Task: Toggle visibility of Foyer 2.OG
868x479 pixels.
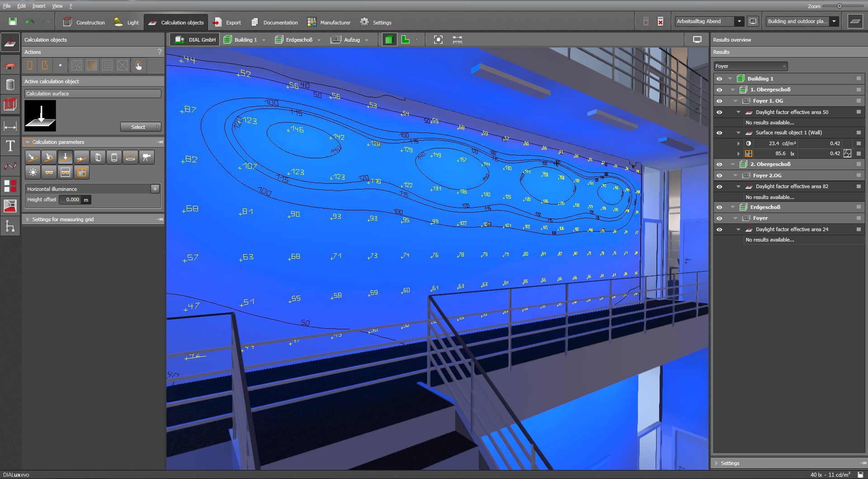Action: pos(719,175)
